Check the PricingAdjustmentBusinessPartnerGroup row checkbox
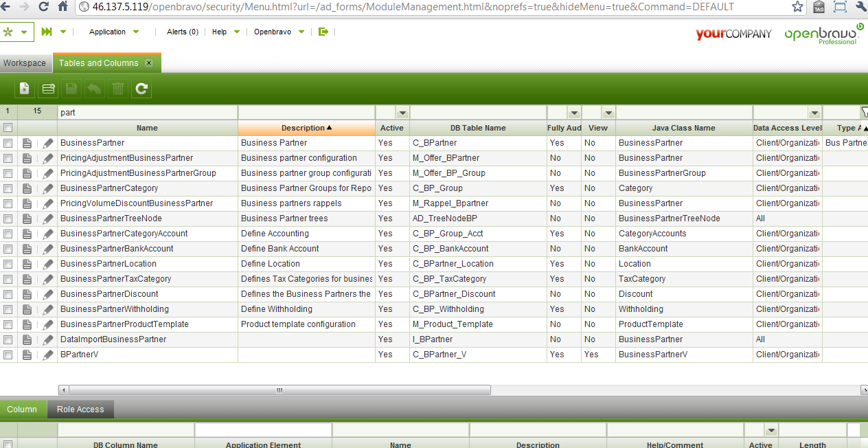Image resolution: width=868 pixels, height=448 pixels. coord(8,173)
